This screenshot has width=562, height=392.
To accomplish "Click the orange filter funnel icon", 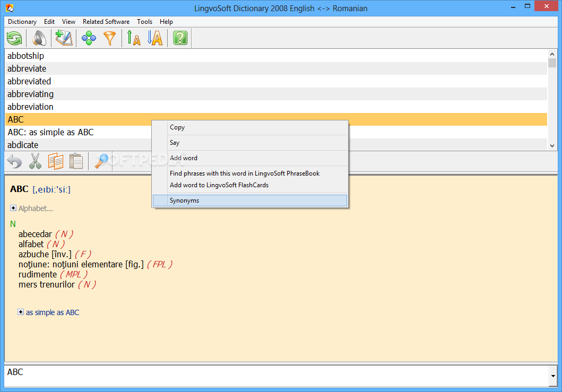I will coord(110,38).
